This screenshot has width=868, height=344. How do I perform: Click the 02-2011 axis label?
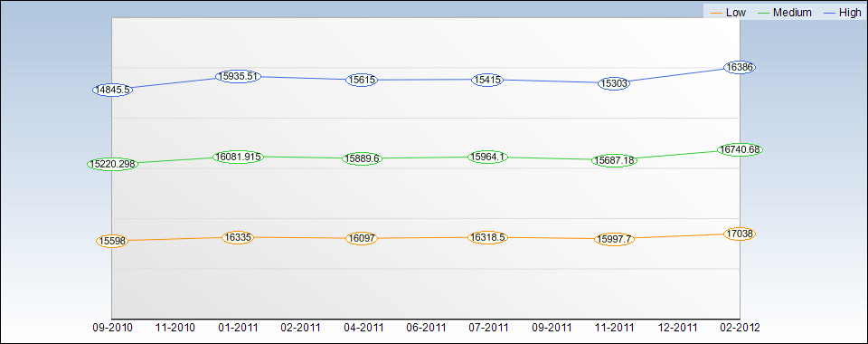pos(300,328)
